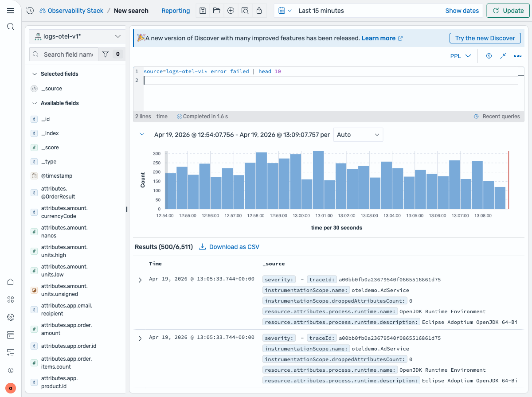Open the logs-otel-v1* index pattern dropdown
The width and height of the screenshot is (532, 397).
(x=76, y=36)
